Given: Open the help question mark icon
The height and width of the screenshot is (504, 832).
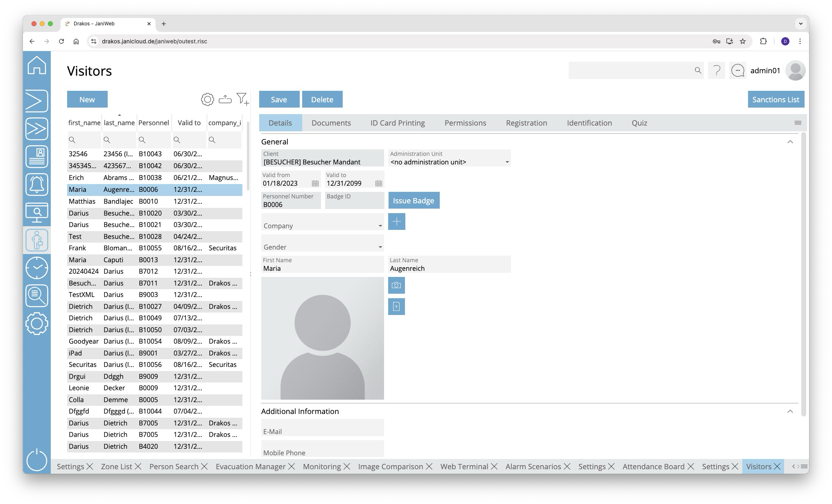Looking at the screenshot, I should 716,71.
